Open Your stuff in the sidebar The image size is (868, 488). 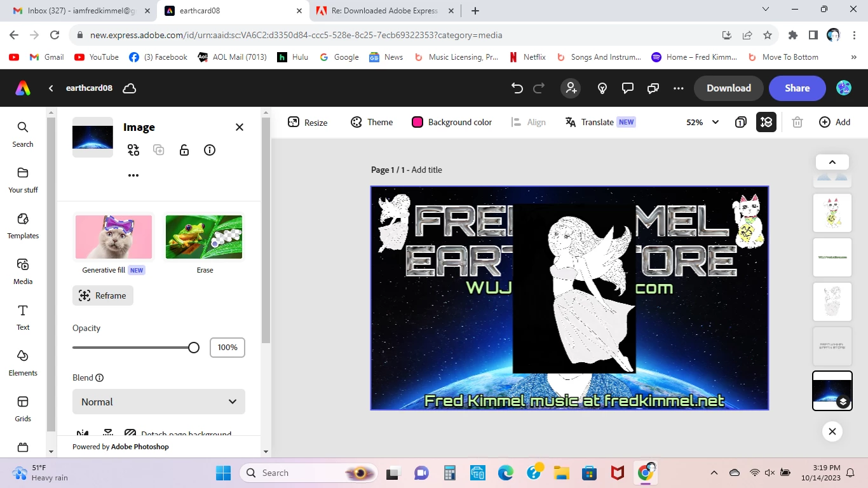pos(23,180)
